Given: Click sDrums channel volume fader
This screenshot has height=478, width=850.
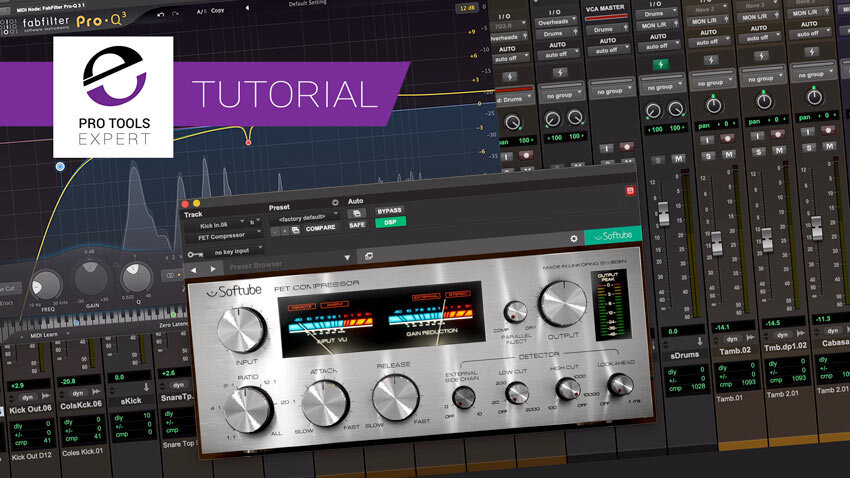Looking at the screenshot, I should [663, 213].
